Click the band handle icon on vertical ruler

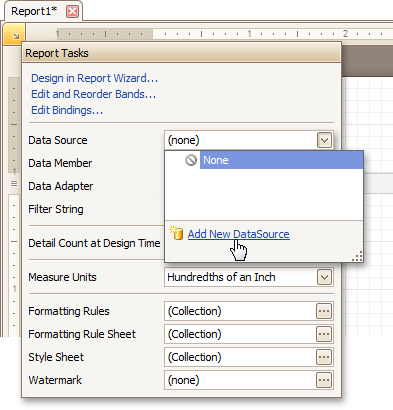[14, 183]
